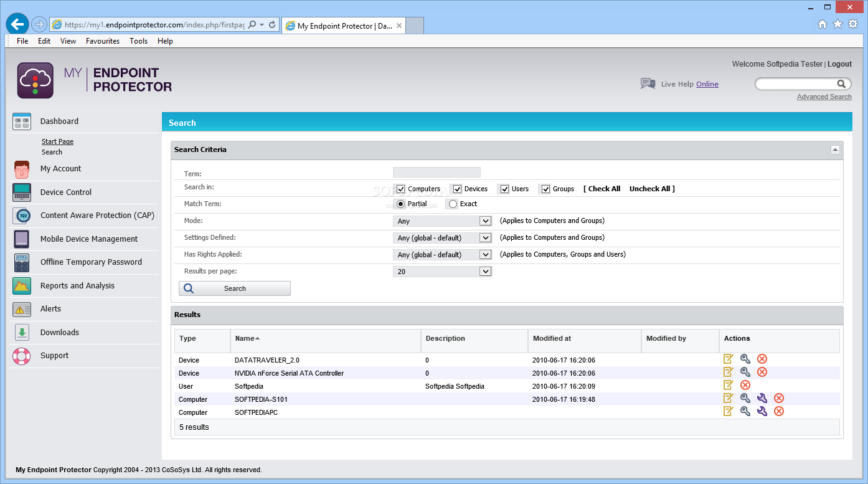The width and height of the screenshot is (868, 484).
Task: Open the Favourites menu
Action: [x=103, y=41]
